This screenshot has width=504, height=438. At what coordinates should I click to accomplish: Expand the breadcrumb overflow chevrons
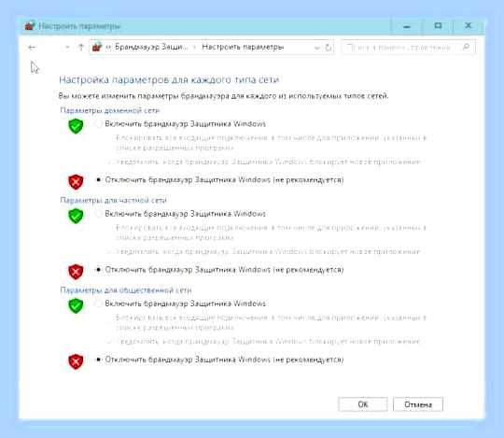[x=108, y=48]
